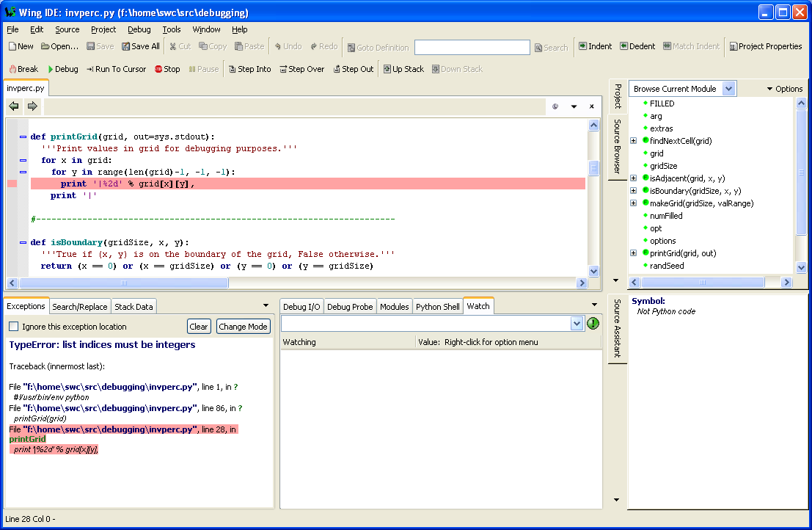The height and width of the screenshot is (530, 812).
Task: Click the Step Out button
Action: [x=353, y=69]
